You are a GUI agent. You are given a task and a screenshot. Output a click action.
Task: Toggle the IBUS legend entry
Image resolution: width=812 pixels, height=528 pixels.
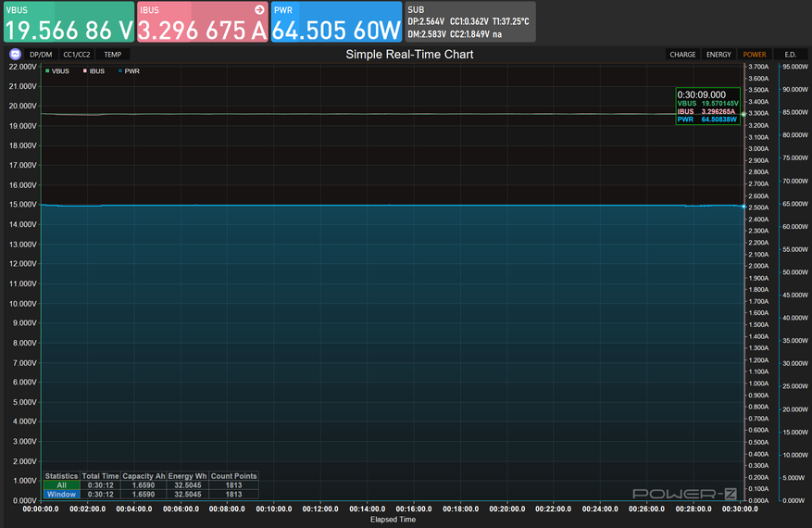(x=94, y=71)
